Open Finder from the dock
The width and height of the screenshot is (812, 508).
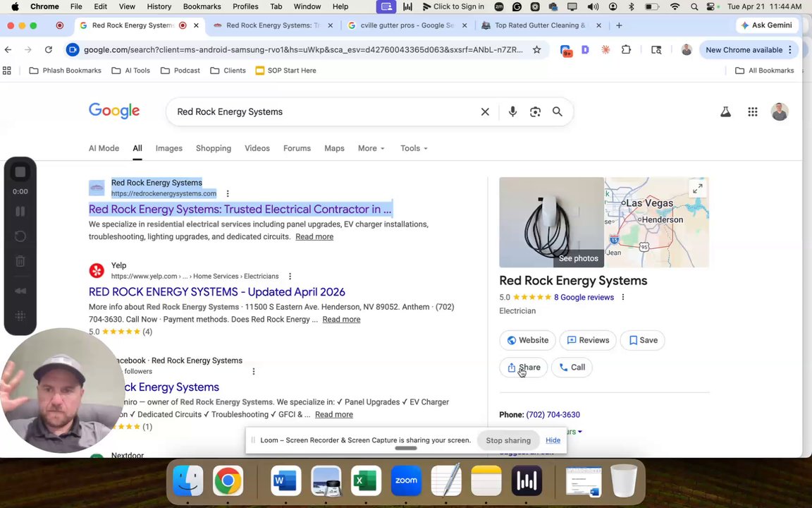point(188,480)
